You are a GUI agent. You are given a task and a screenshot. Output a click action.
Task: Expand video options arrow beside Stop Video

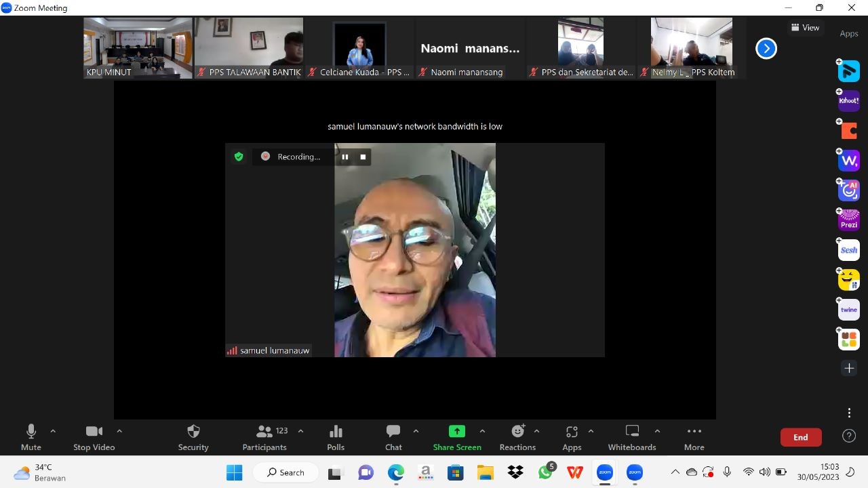pos(119,431)
